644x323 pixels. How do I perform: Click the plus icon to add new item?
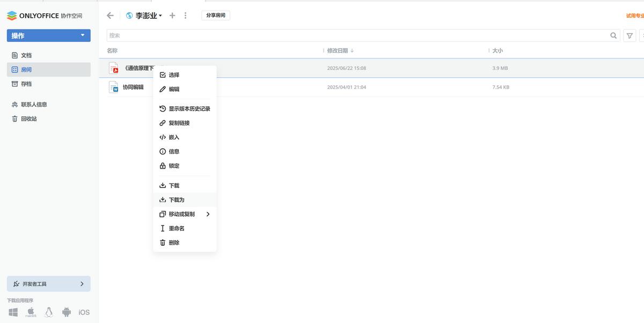coord(172,16)
